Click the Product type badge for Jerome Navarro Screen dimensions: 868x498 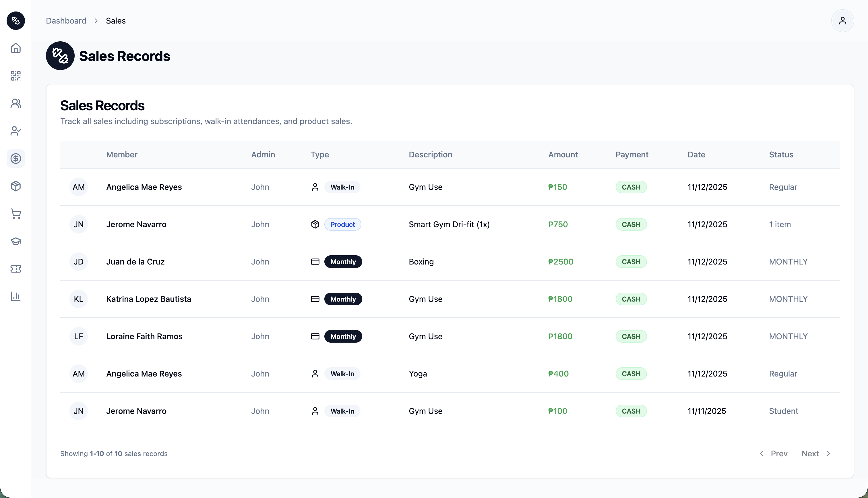342,224
